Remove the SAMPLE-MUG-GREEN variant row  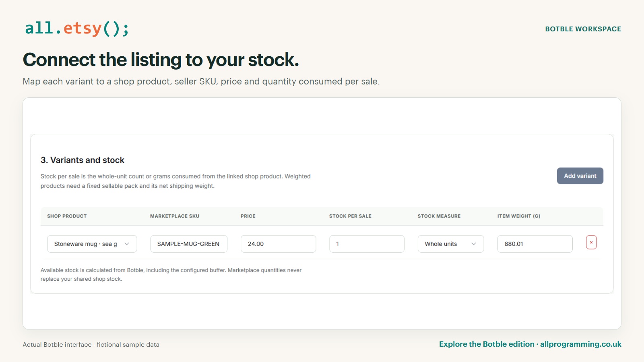tap(591, 242)
